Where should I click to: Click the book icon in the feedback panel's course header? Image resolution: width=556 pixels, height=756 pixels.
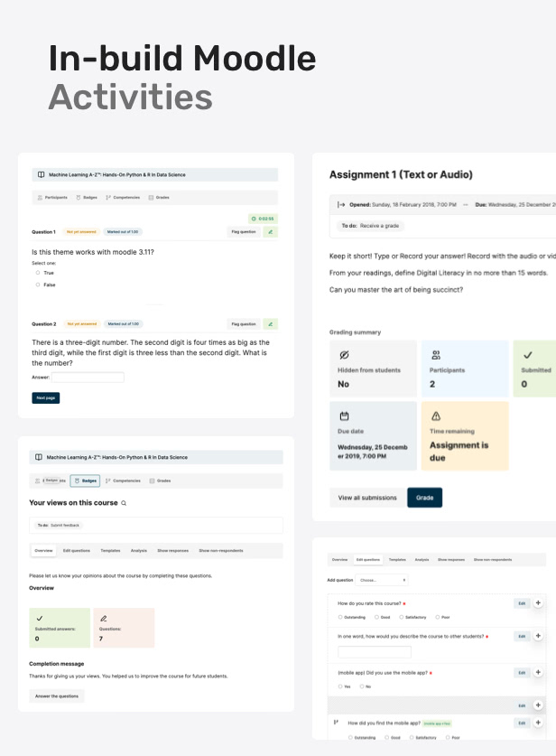coord(39,457)
